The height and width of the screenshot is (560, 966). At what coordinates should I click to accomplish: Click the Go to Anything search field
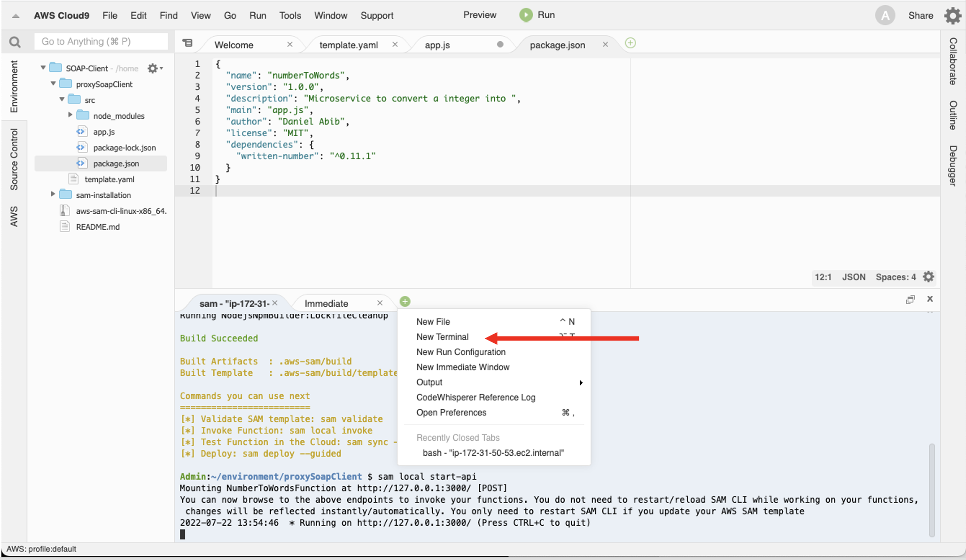pos(101,42)
